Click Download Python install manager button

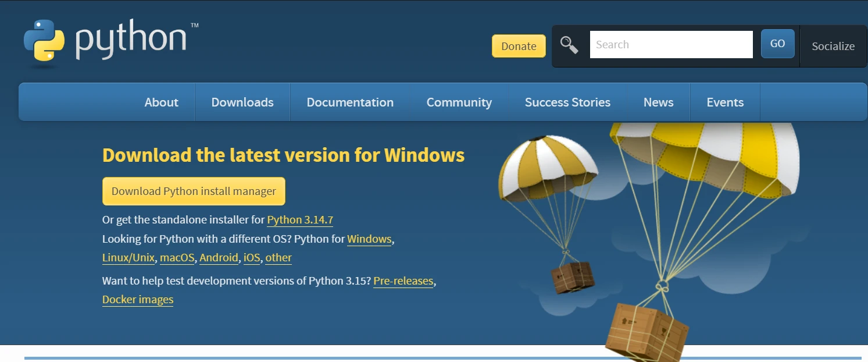[194, 191]
